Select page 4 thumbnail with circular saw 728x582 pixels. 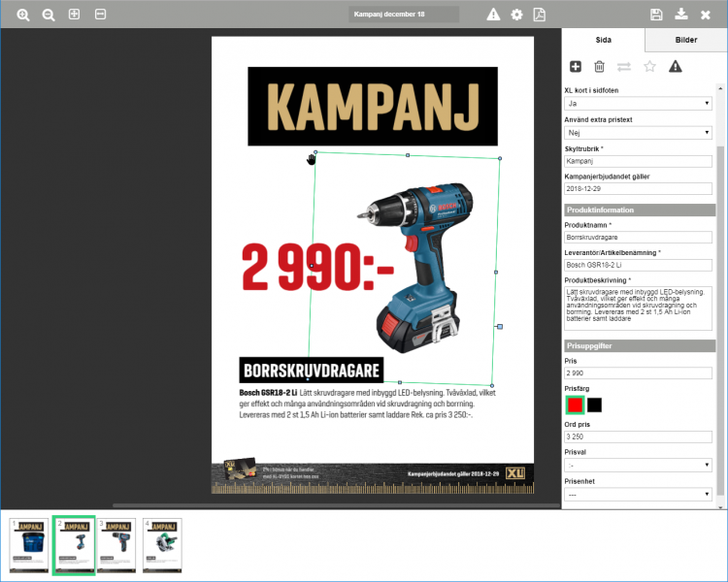tap(162, 545)
